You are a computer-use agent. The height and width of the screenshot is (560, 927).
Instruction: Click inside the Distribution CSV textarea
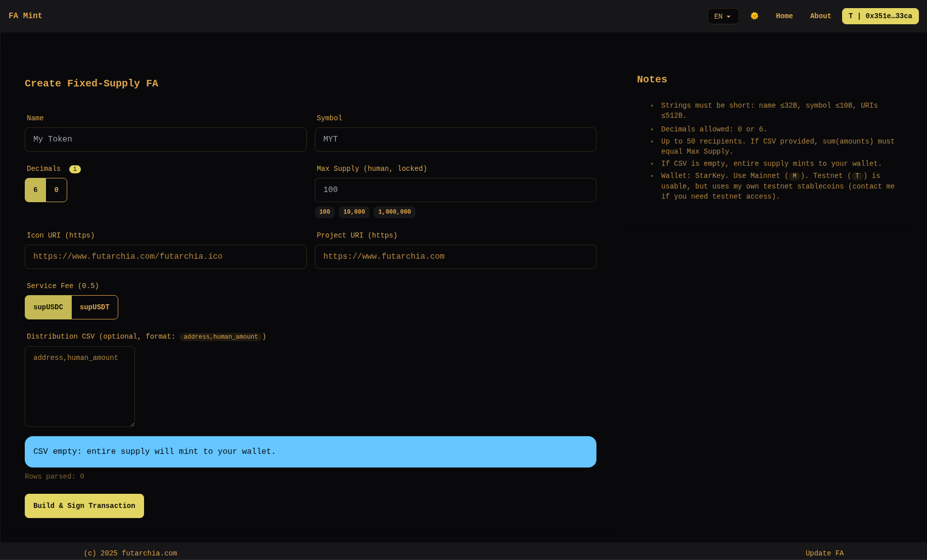click(x=79, y=387)
